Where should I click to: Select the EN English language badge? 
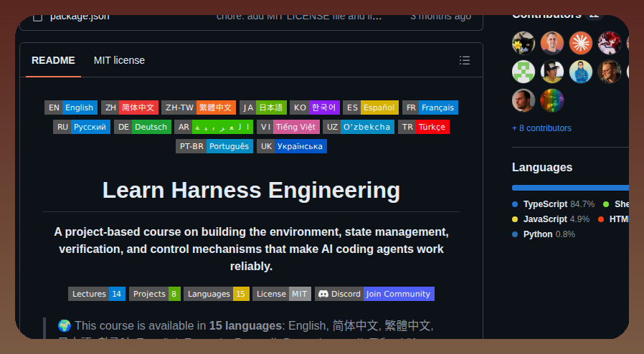click(x=71, y=107)
